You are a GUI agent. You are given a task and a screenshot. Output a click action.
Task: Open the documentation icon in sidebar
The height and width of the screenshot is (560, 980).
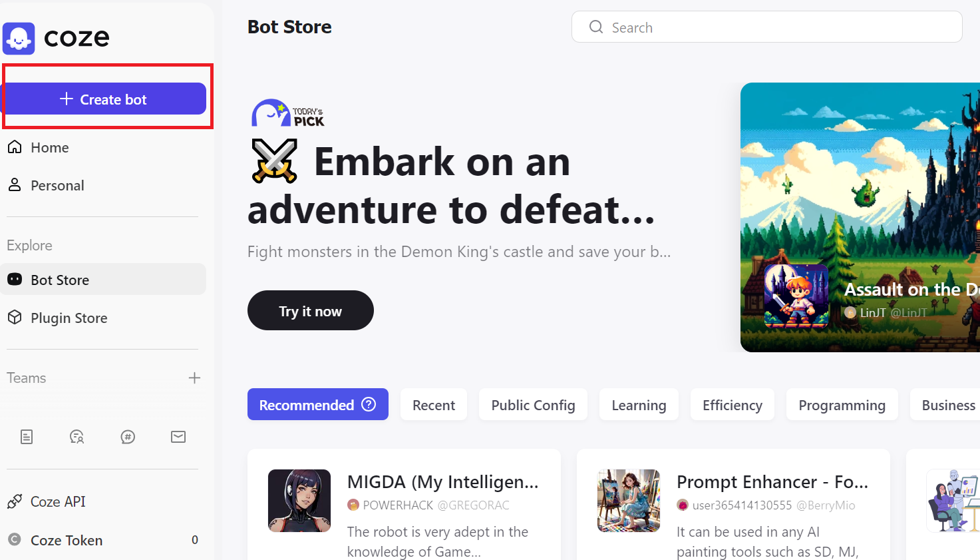coord(27,437)
